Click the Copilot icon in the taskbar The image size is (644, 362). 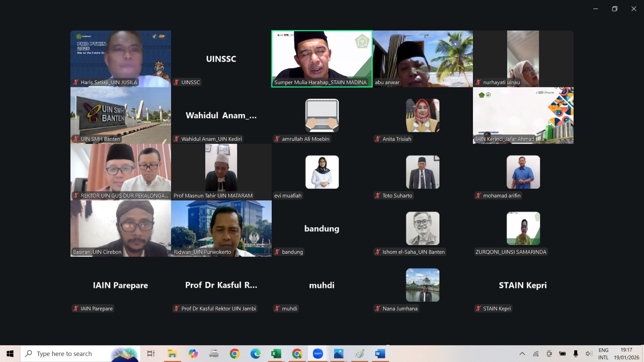tap(193, 354)
